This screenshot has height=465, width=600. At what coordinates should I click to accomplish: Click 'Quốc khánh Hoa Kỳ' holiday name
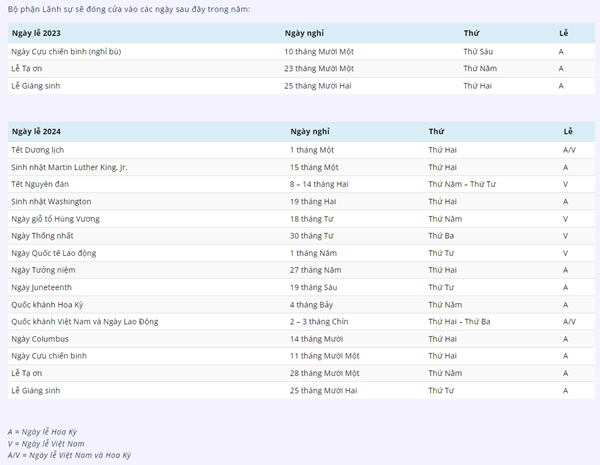click(x=47, y=305)
